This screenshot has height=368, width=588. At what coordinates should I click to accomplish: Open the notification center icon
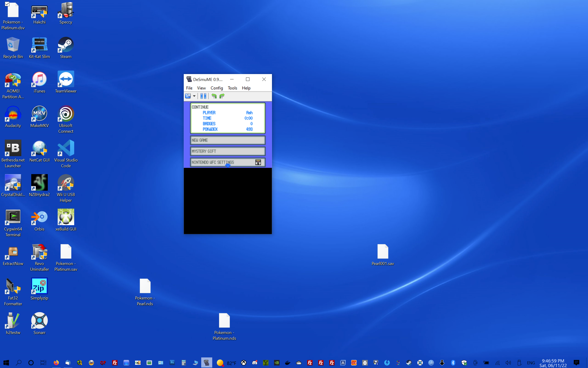click(x=576, y=363)
